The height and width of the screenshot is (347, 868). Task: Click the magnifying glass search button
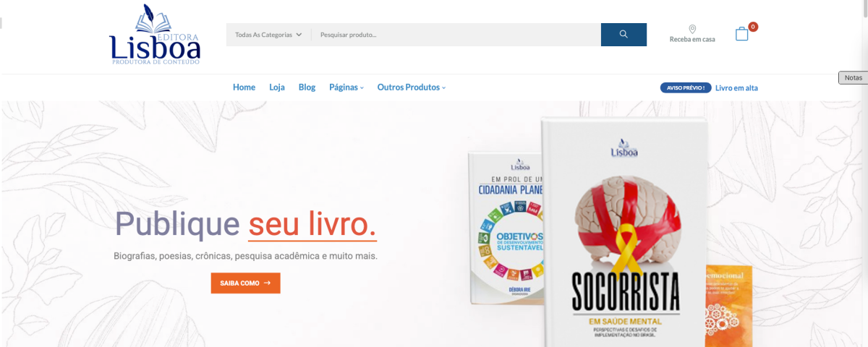coord(624,35)
